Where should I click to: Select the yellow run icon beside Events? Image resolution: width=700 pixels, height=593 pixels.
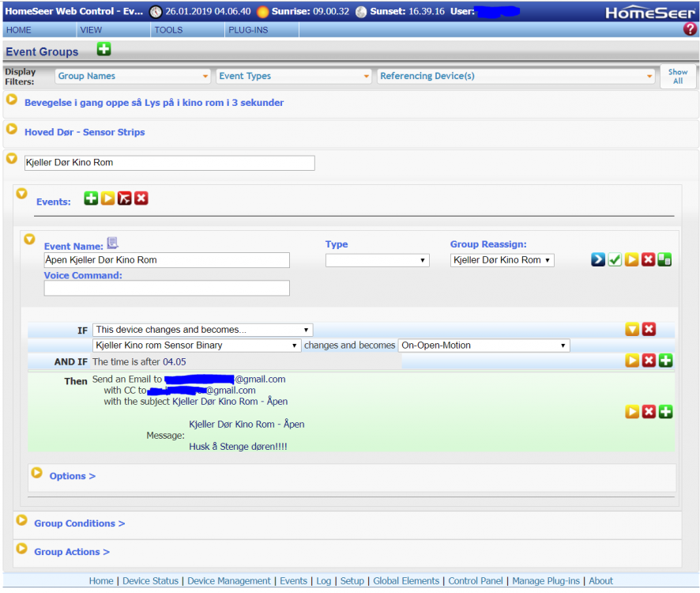coord(107,198)
